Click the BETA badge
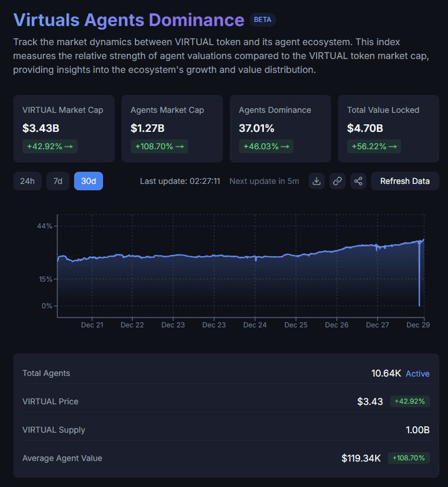 (x=262, y=20)
